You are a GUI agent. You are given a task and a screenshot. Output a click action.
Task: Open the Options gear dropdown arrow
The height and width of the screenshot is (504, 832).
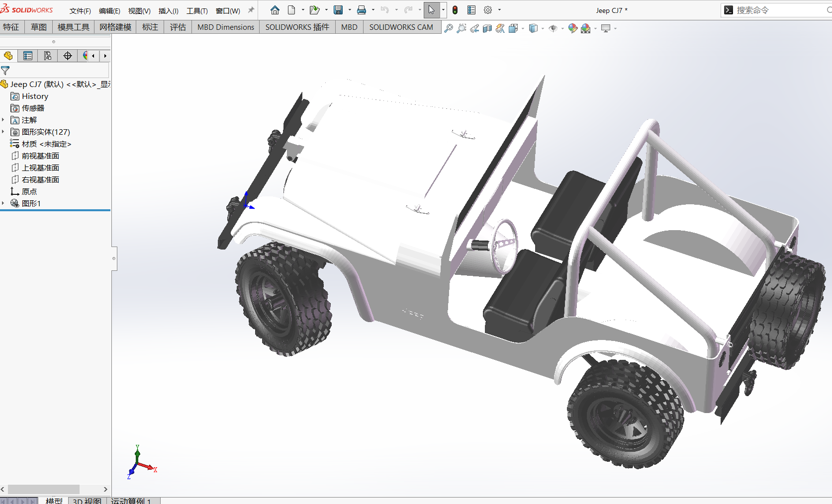tap(499, 10)
